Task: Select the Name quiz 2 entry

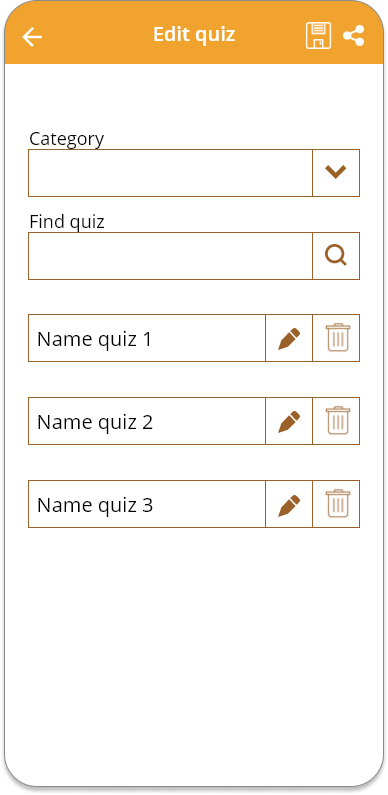Action: point(147,421)
